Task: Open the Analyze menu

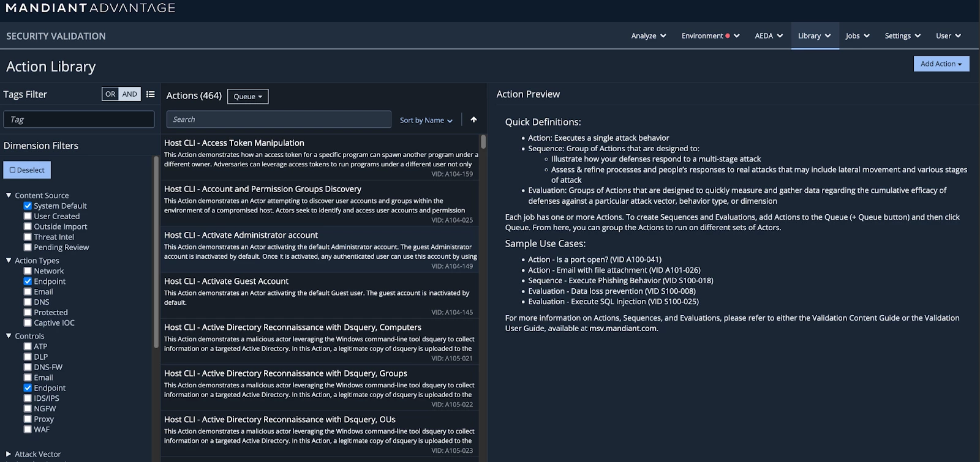Action: 649,36
